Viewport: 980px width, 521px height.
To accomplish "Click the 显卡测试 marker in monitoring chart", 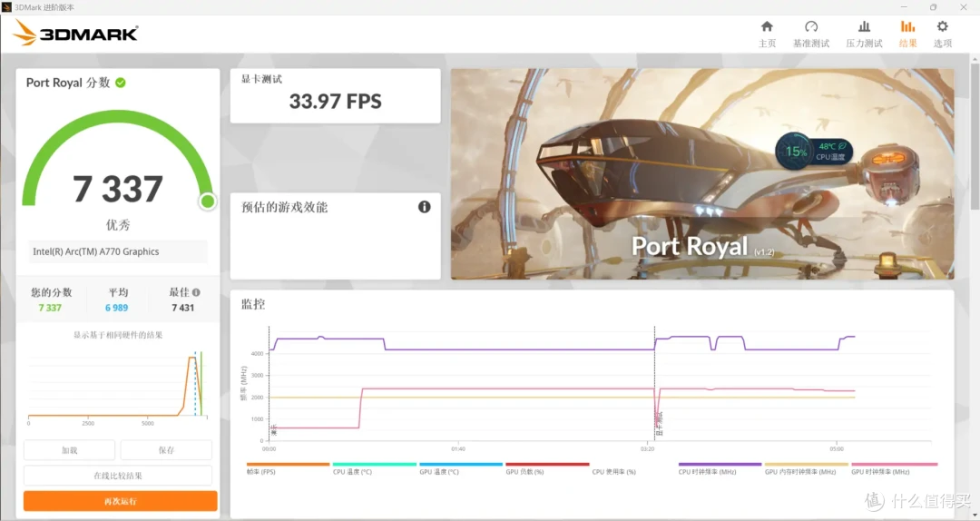I will (659, 424).
